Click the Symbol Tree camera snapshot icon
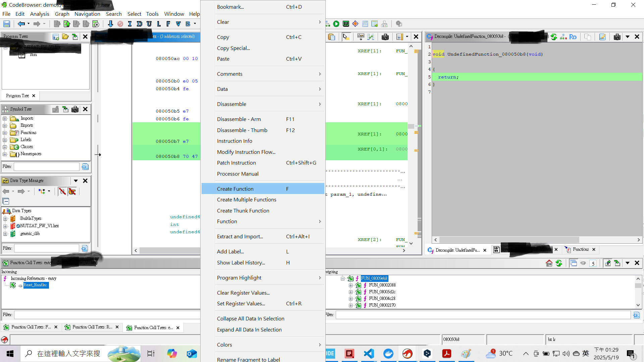This screenshot has width=644, height=362. [x=75, y=109]
